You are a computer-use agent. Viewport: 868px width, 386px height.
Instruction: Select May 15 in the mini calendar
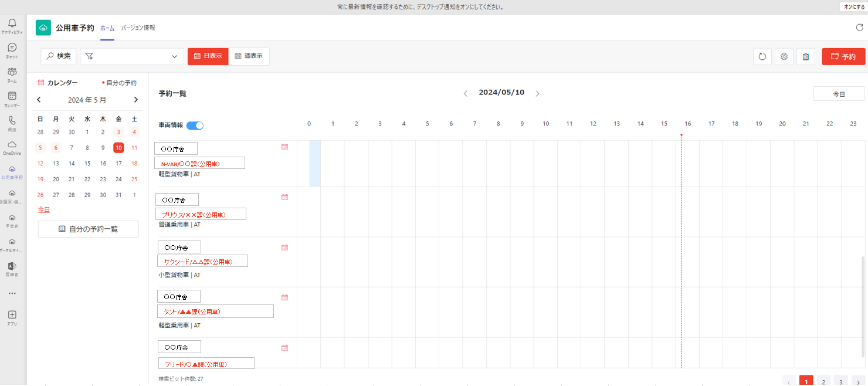(87, 164)
